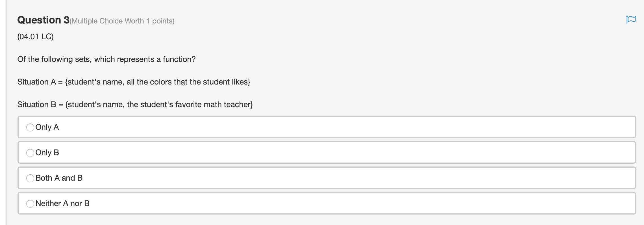This screenshot has width=644, height=225.
Task: Click the (04.01 LC) lesson code text
Action: click(35, 37)
